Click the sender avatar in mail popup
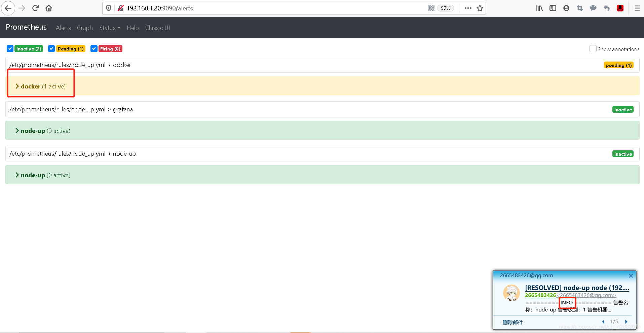This screenshot has width=644, height=333. click(511, 293)
